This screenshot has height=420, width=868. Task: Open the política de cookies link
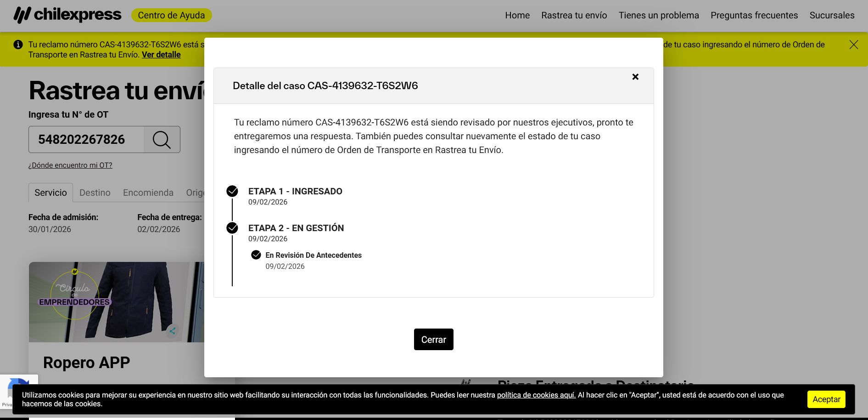[536, 395]
